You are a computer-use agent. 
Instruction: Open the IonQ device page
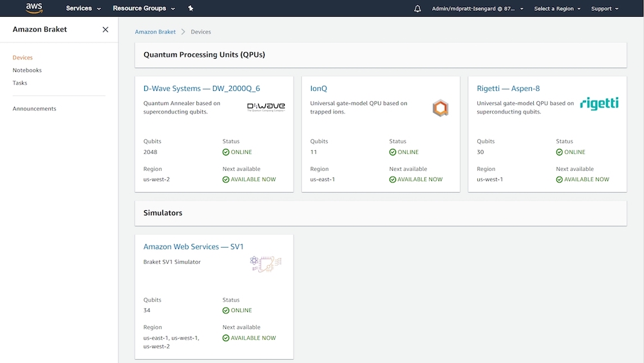[x=318, y=88]
